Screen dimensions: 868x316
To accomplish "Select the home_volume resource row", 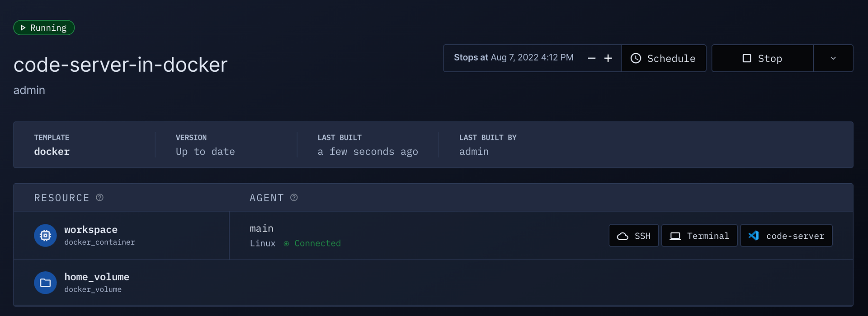I will [433, 283].
